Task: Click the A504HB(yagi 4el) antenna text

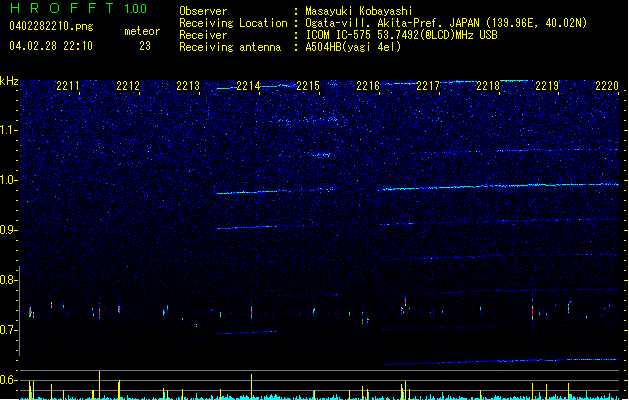Action: click(353, 47)
